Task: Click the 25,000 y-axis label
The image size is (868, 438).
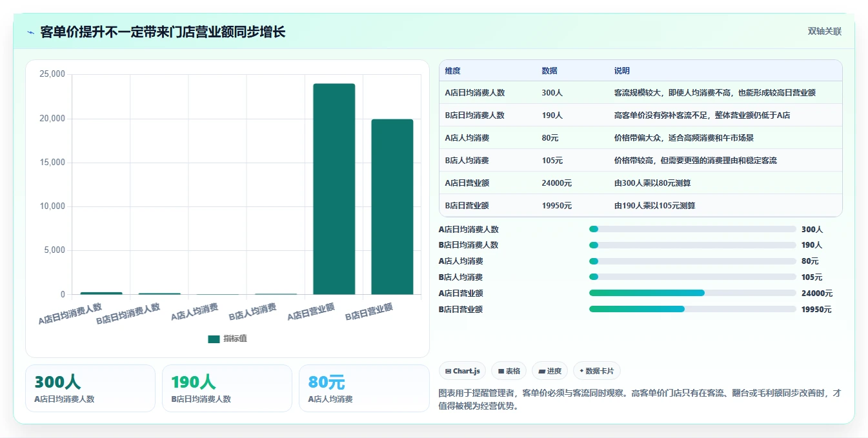Action: click(x=52, y=75)
